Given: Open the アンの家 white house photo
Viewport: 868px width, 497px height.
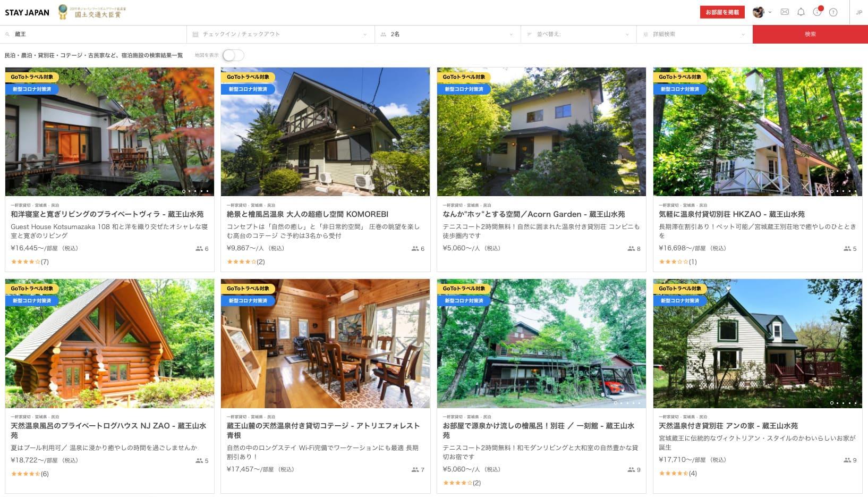Looking at the screenshot, I should pyautogui.click(x=758, y=343).
